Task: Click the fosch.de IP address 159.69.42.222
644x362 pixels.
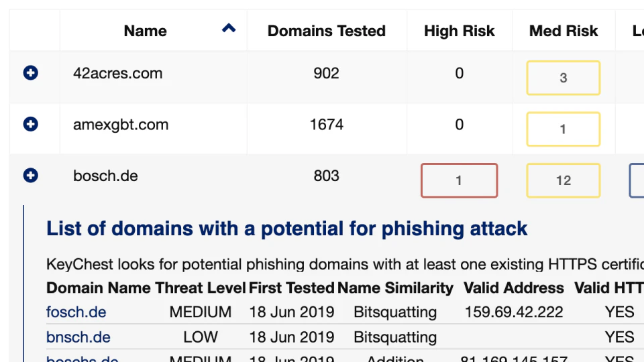Action: tap(514, 312)
